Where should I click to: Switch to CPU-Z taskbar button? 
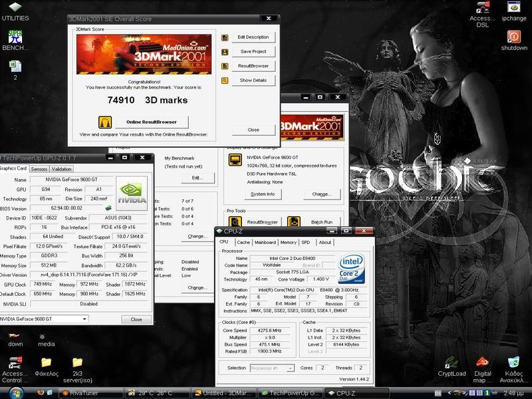(358, 393)
